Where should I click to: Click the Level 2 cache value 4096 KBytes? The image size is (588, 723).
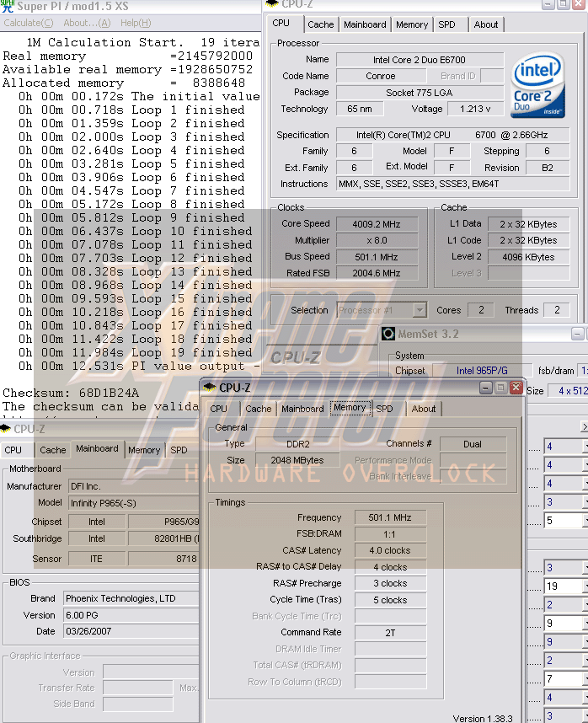pyautogui.click(x=528, y=257)
